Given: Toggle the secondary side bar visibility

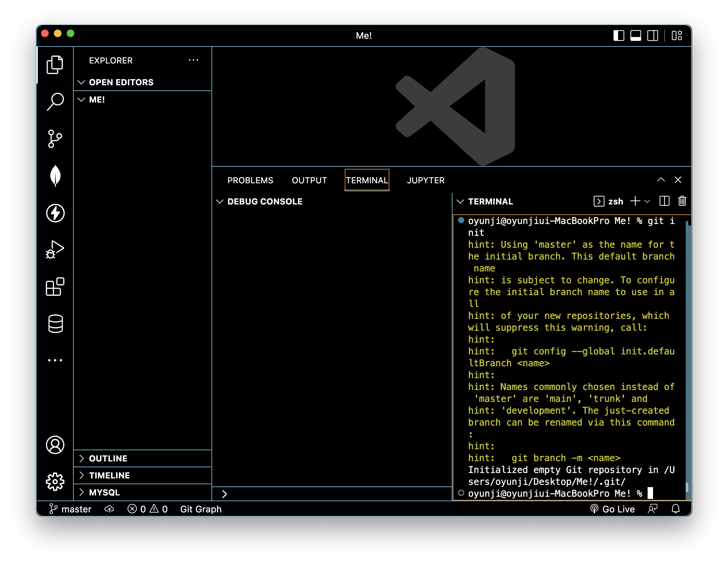Looking at the screenshot, I should [x=652, y=35].
